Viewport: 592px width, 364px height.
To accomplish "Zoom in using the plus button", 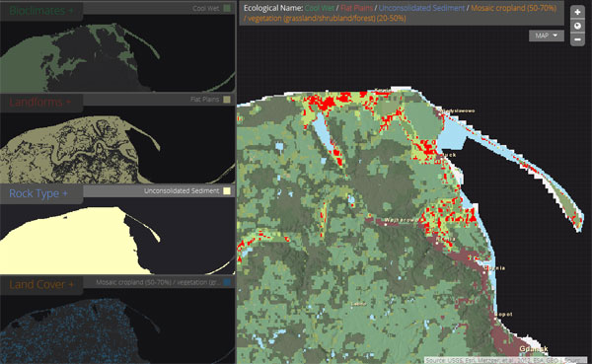I will coord(577,12).
